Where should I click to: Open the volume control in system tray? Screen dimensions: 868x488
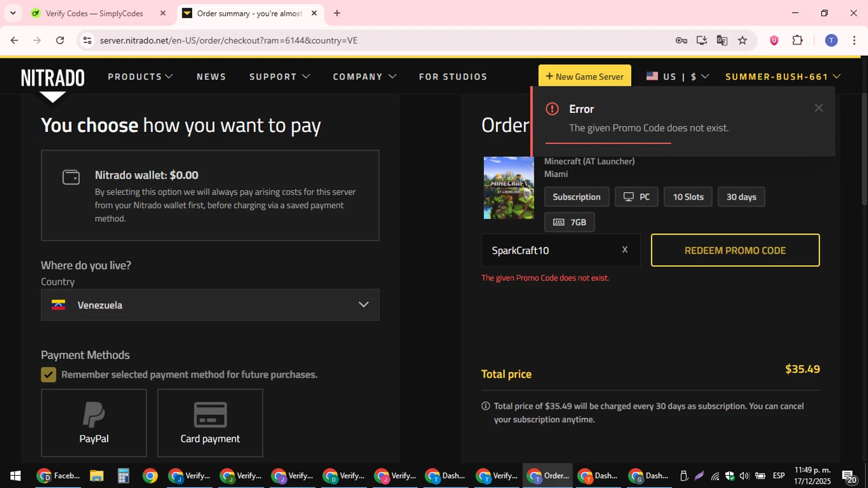coord(744,476)
